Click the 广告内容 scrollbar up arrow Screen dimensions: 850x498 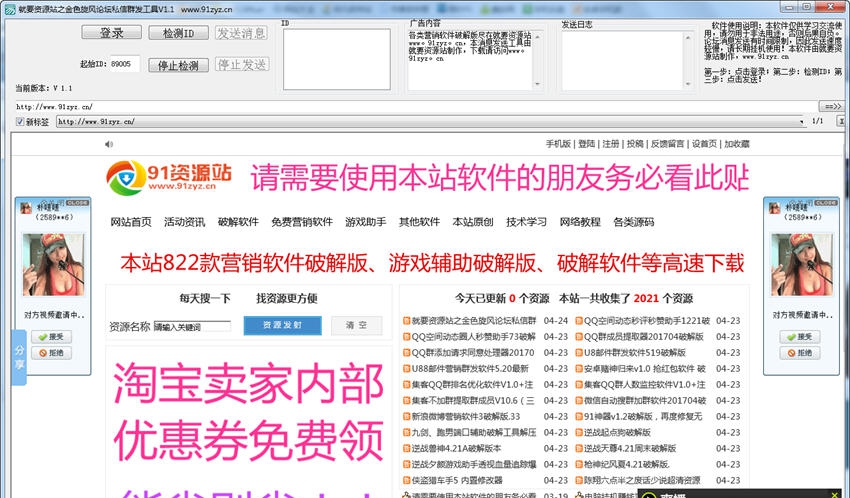point(537,37)
